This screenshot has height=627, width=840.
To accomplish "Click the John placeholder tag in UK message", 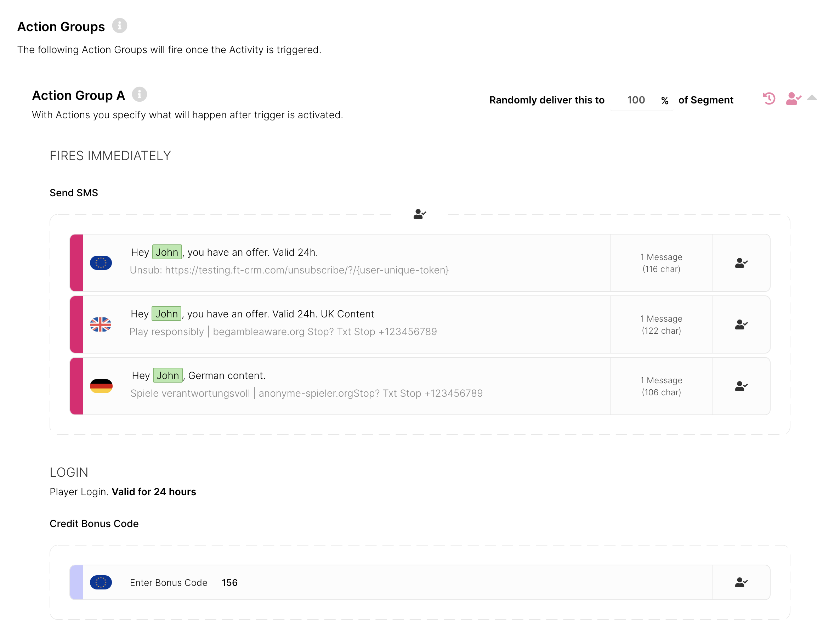I will [x=166, y=314].
